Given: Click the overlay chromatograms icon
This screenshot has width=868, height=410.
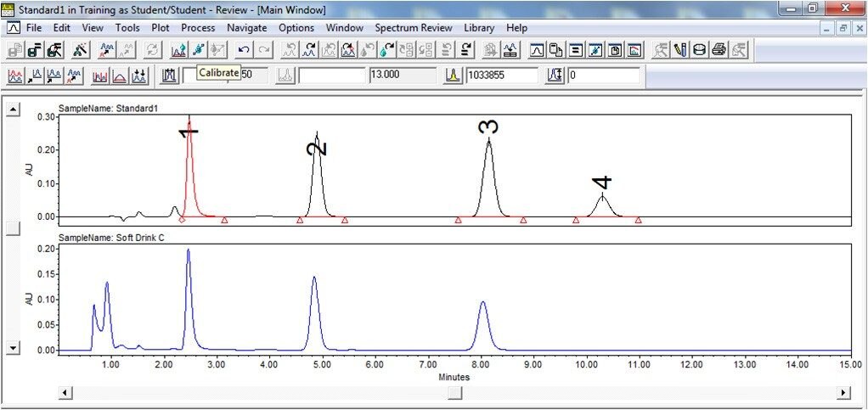Looking at the screenshot, I should pyautogui.click(x=15, y=76).
